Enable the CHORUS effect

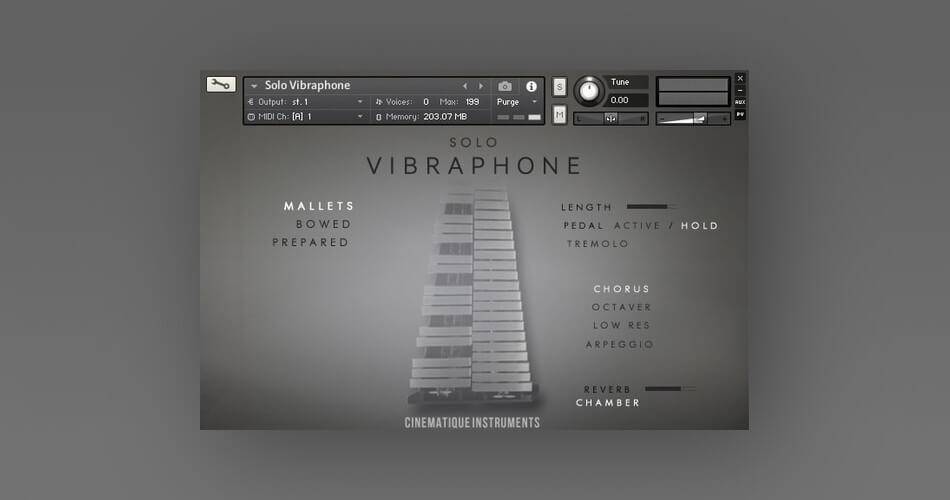(x=622, y=289)
